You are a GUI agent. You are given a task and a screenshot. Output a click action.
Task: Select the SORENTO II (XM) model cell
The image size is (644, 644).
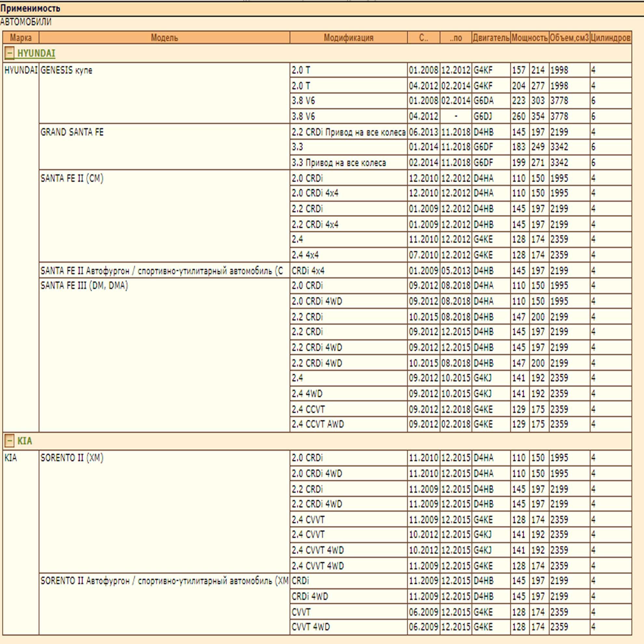point(164,511)
